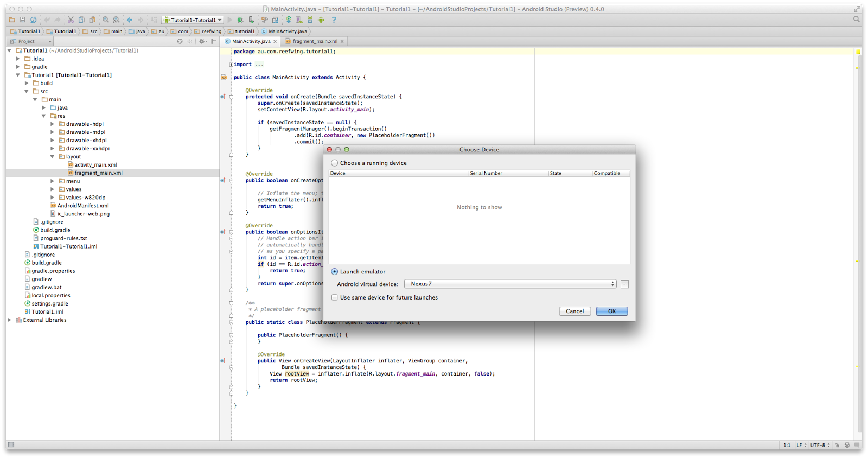Select AndroidManifest.xml in the project tree
The width and height of the screenshot is (868, 458).
(83, 206)
